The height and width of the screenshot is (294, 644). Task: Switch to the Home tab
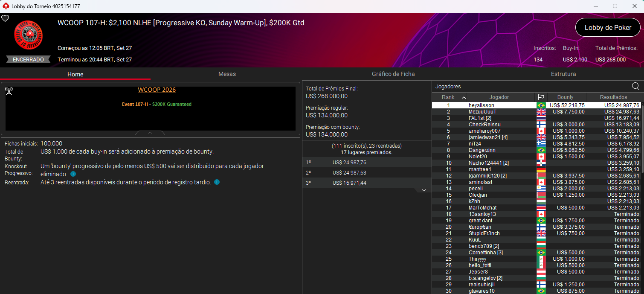75,74
